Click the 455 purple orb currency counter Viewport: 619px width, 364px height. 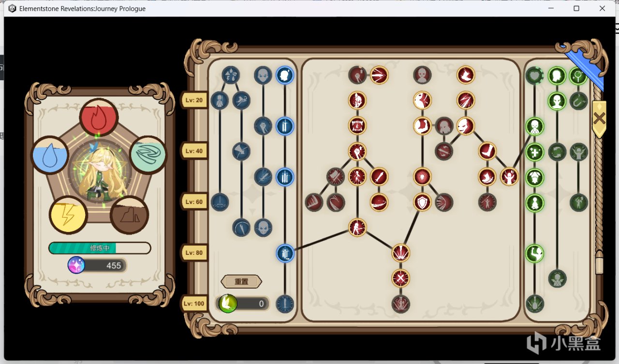pos(97,265)
